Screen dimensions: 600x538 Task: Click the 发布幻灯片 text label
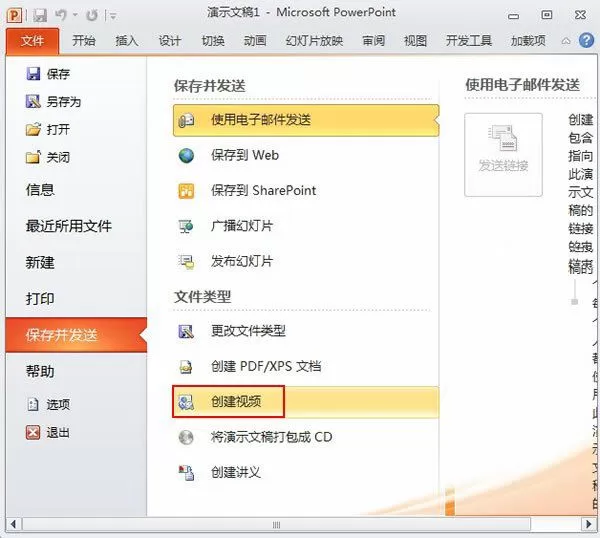[242, 261]
